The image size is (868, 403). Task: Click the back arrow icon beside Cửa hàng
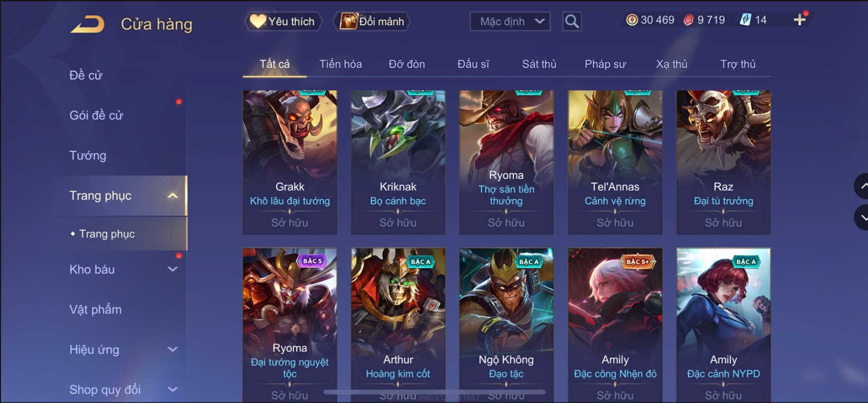pyautogui.click(x=88, y=24)
